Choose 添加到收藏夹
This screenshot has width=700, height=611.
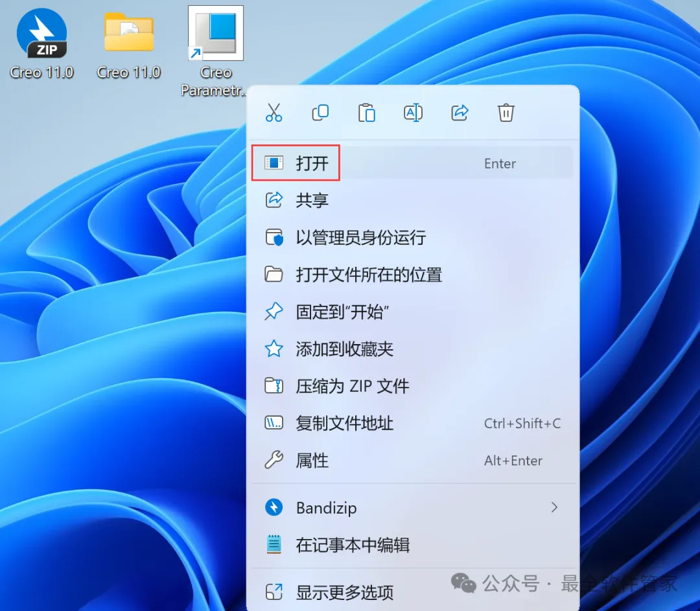412,349
